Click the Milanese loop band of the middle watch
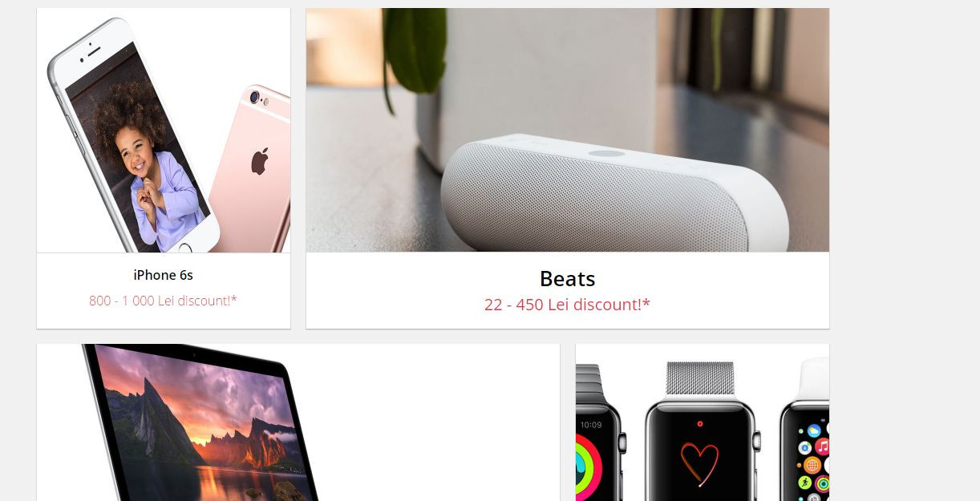This screenshot has width=980, height=501. (700, 378)
